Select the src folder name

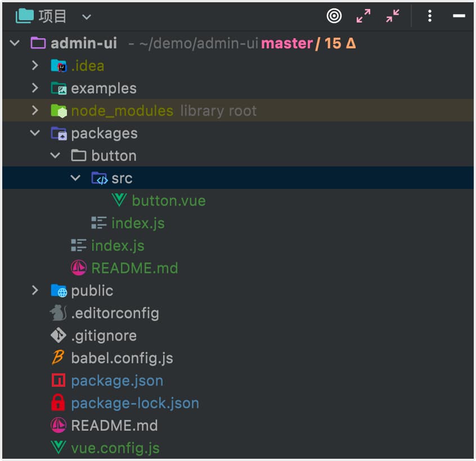click(122, 179)
